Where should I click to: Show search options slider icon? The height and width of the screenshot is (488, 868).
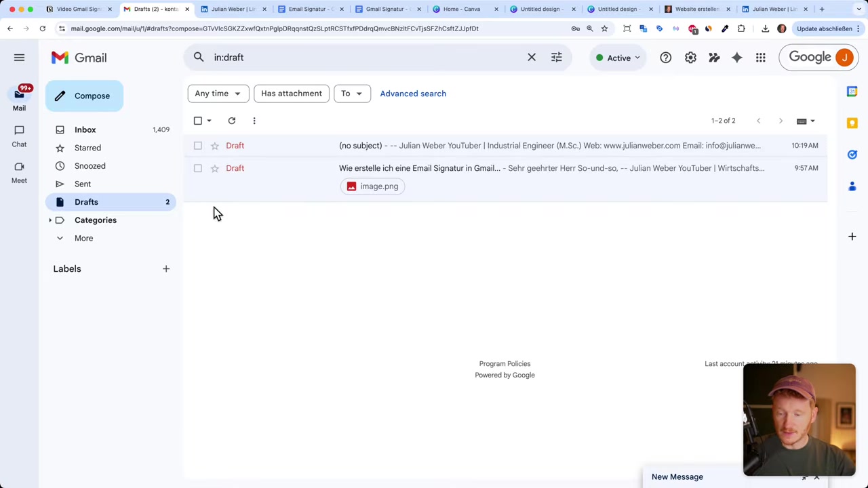(x=556, y=58)
